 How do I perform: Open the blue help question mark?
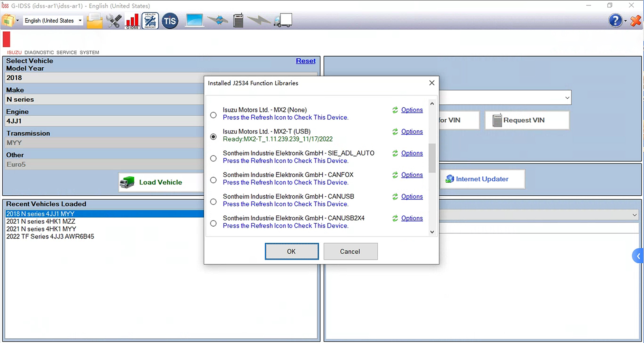click(615, 21)
